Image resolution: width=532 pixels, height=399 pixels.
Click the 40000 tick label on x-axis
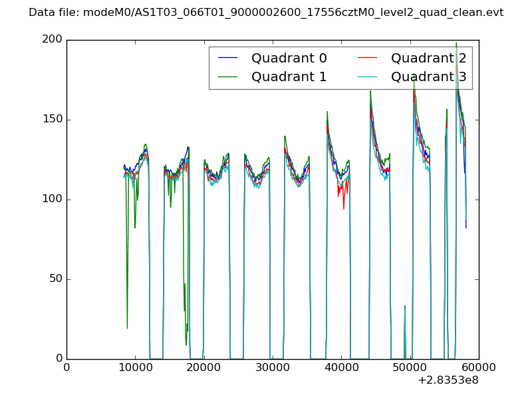[x=341, y=368]
